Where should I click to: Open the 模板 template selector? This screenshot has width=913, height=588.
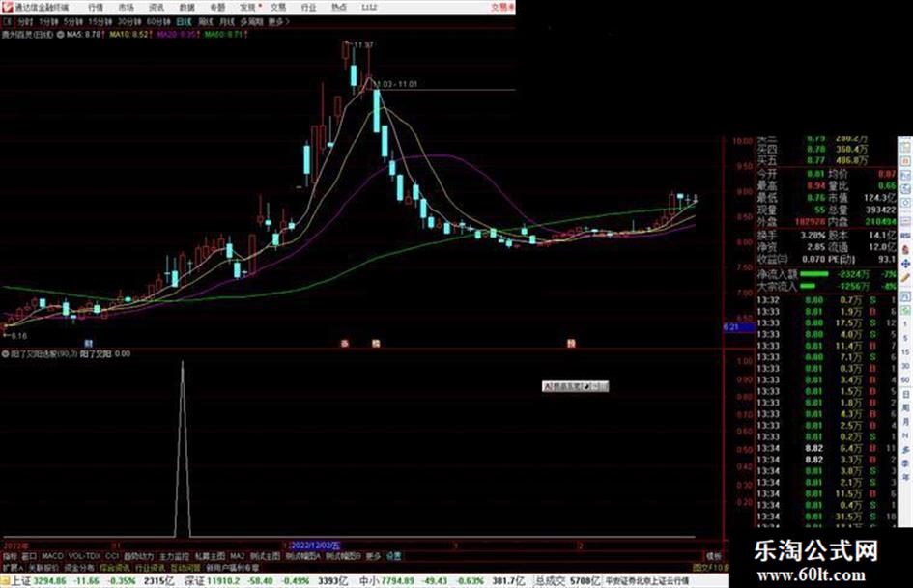(713, 556)
